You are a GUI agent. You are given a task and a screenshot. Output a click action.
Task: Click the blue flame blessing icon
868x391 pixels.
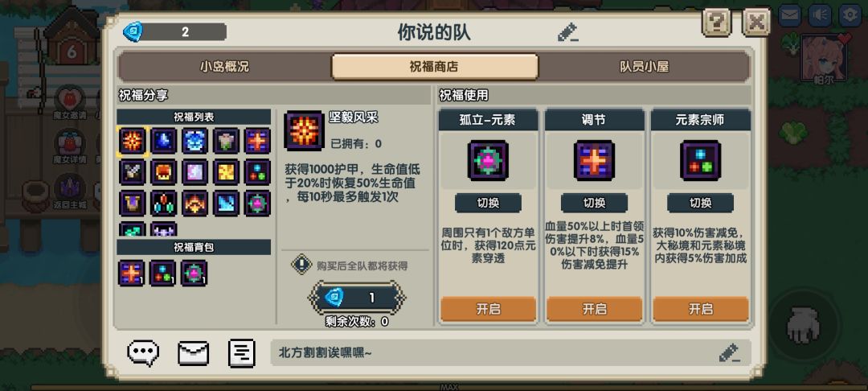click(x=164, y=141)
